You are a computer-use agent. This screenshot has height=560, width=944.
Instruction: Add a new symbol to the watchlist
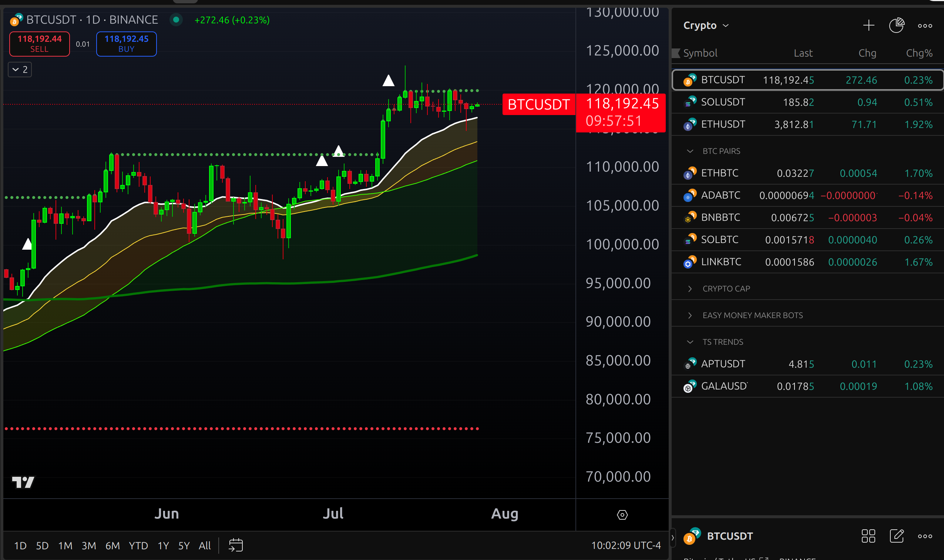tap(868, 25)
